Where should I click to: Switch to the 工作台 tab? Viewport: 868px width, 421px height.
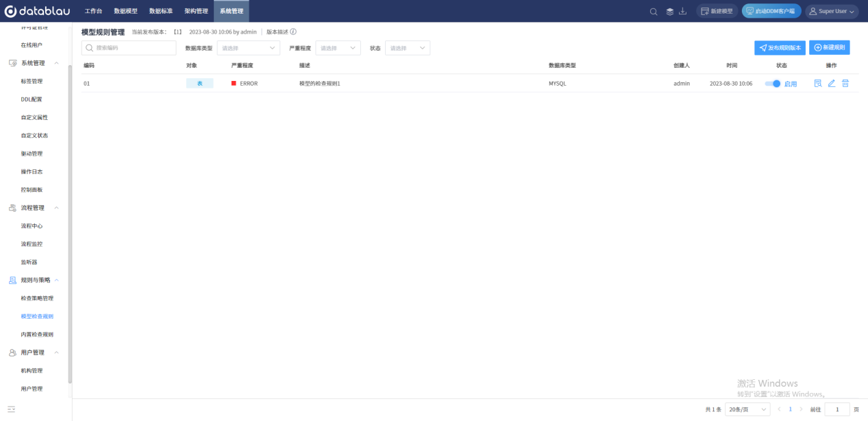click(93, 11)
